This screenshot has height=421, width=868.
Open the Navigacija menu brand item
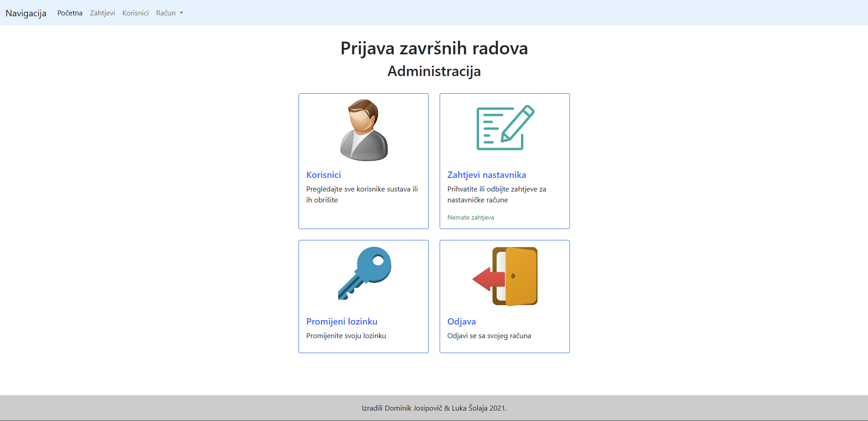[x=26, y=13]
